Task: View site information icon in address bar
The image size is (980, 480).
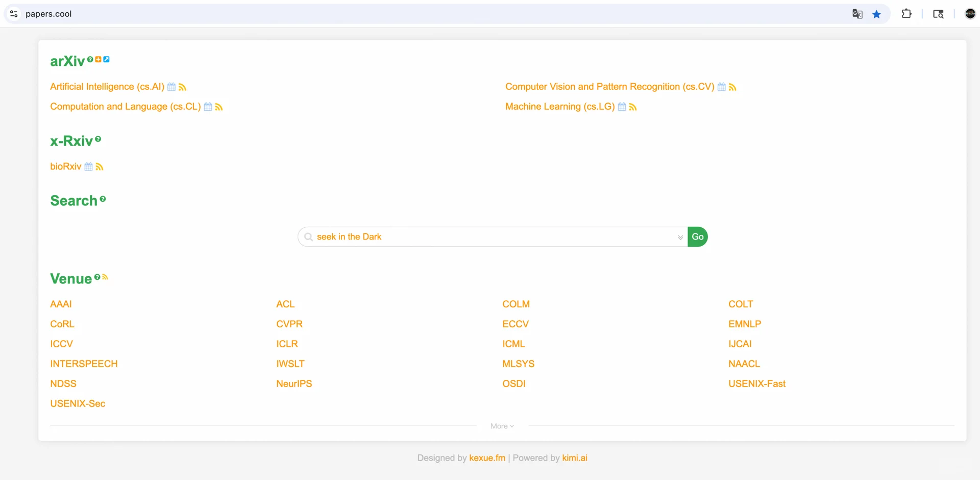Action: click(14, 14)
